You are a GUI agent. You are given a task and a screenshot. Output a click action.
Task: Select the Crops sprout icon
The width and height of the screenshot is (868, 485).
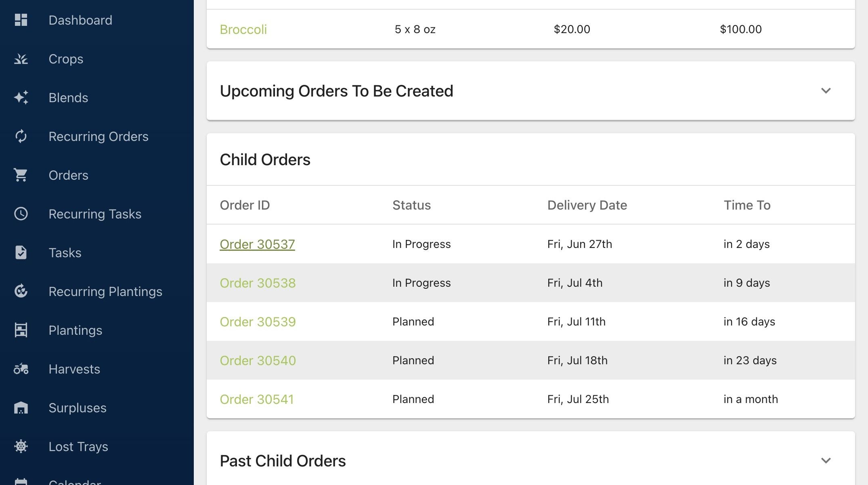[x=21, y=59]
